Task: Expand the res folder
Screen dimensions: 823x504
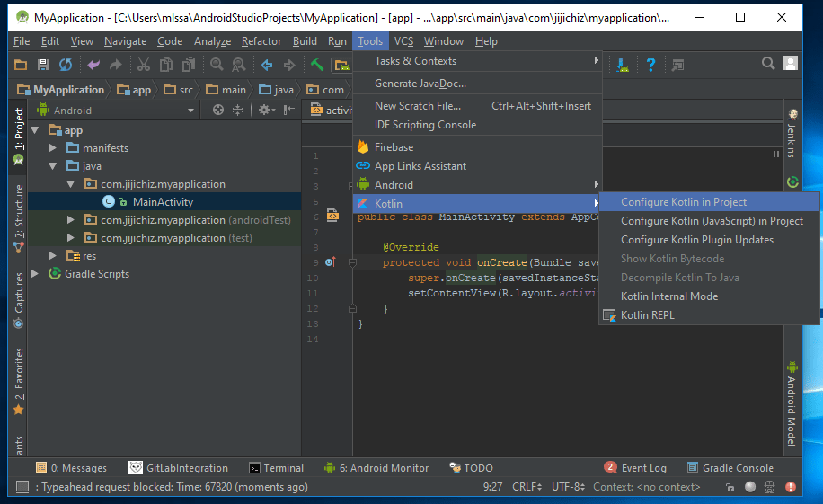Action: [52, 256]
